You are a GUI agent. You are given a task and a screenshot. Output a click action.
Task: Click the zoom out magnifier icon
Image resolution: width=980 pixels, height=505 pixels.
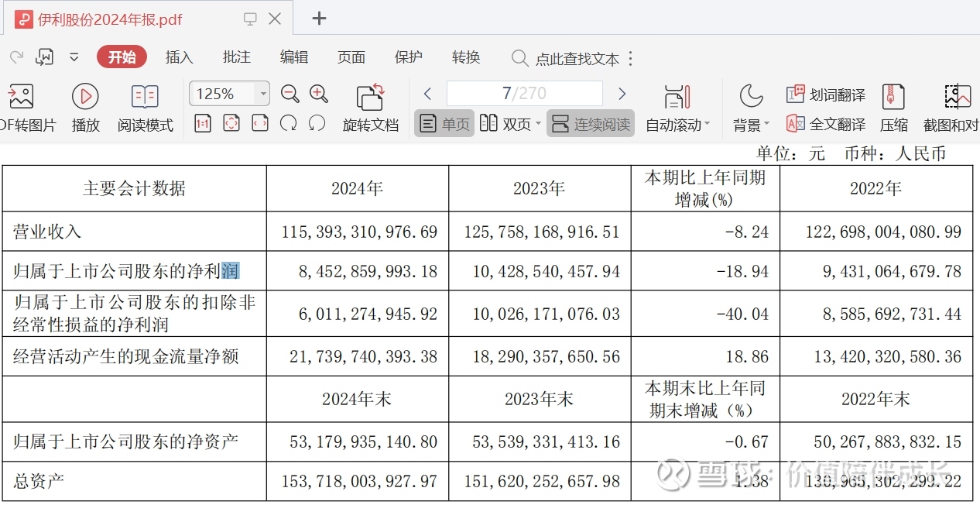tap(290, 94)
